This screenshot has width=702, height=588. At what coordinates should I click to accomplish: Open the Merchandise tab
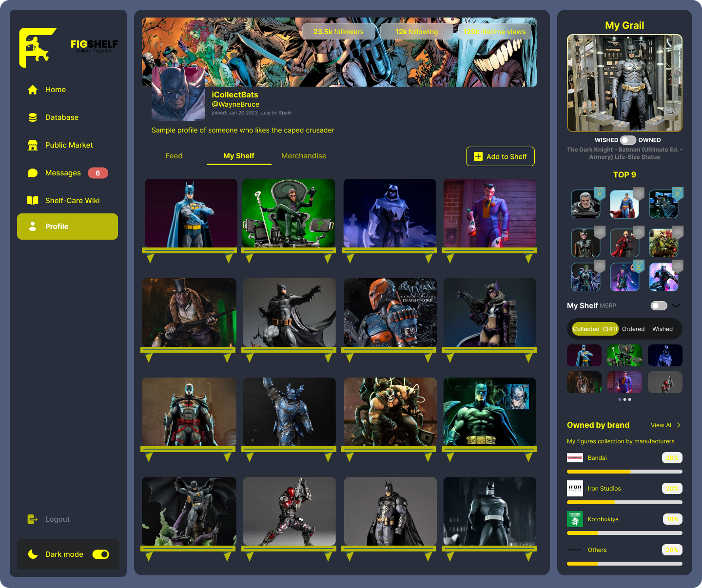(x=304, y=156)
